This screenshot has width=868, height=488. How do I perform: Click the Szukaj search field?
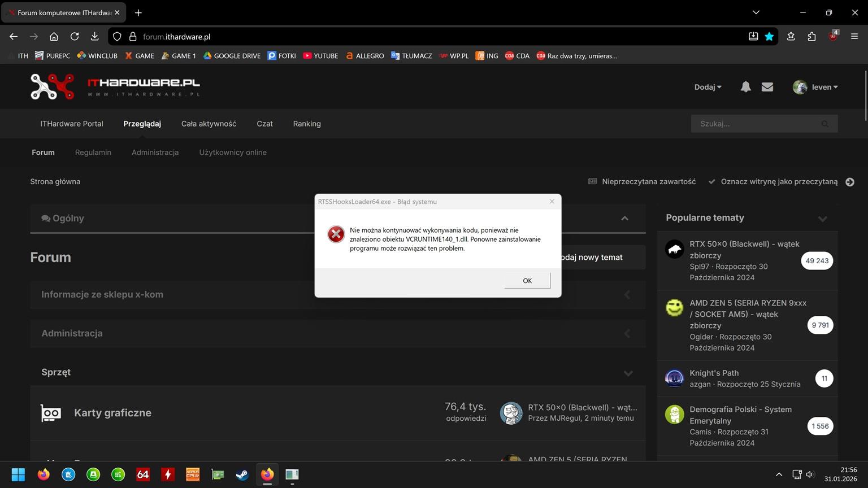pyautogui.click(x=757, y=124)
